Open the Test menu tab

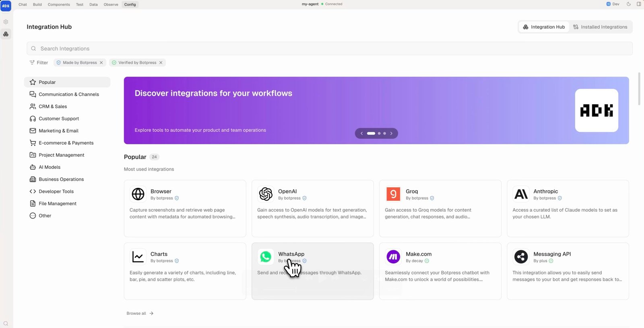80,4
